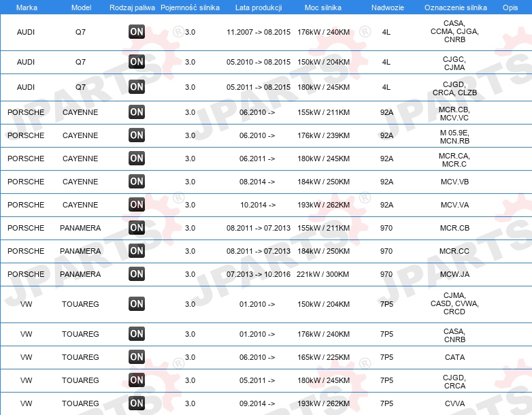The image size is (532, 415).
Task: Click the ON icon in the Touareg CVVA row
Action: (x=137, y=403)
